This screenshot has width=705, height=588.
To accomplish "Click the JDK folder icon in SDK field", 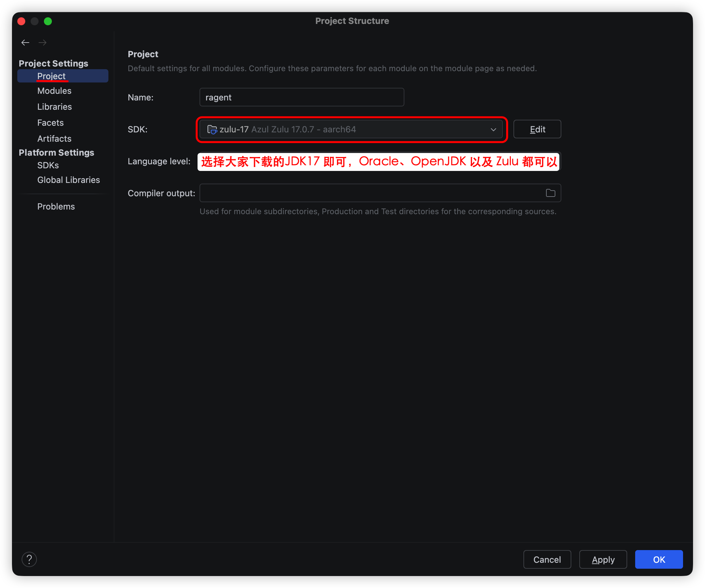I will click(x=212, y=129).
